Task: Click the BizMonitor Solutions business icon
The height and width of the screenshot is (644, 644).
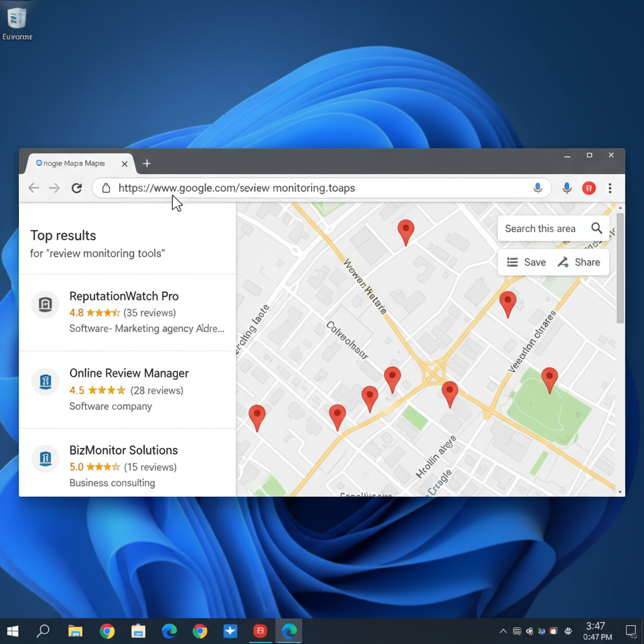Action: click(x=45, y=458)
